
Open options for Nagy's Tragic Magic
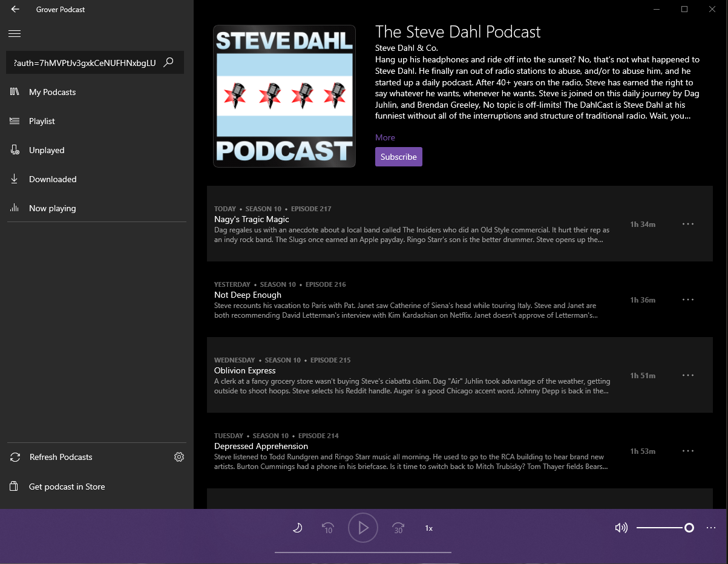click(x=688, y=224)
